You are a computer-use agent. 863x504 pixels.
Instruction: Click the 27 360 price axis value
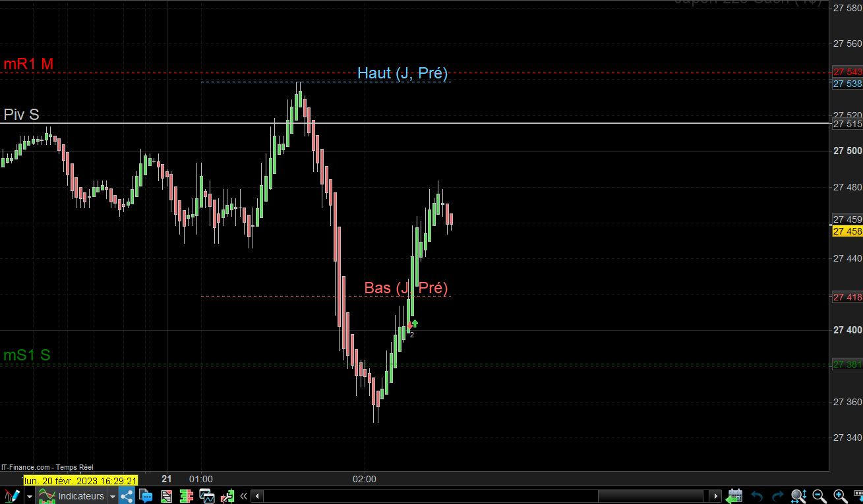click(x=848, y=401)
